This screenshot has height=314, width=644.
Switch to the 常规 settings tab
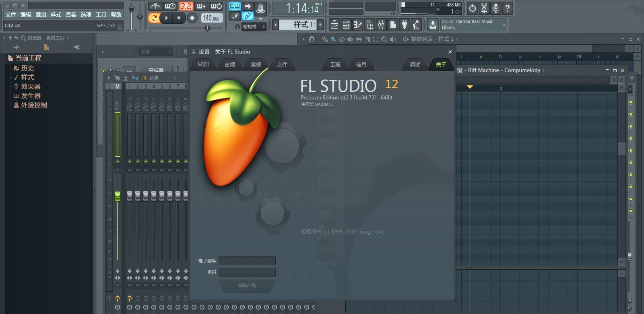(x=256, y=64)
